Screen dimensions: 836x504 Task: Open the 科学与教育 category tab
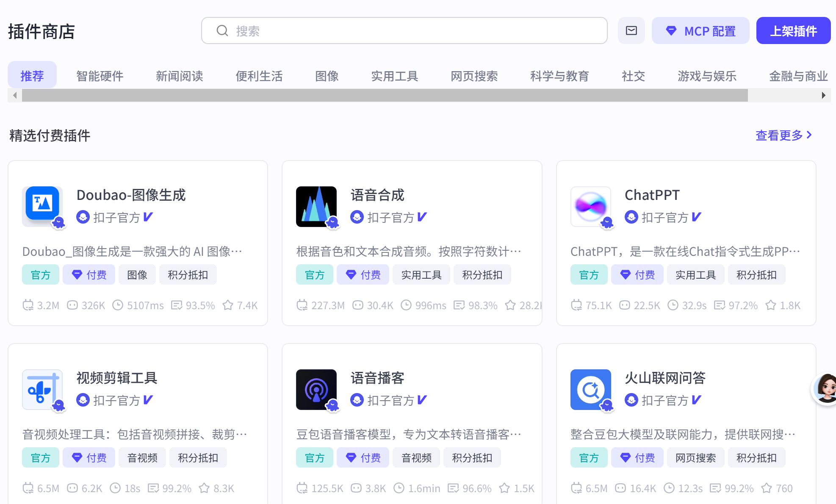click(x=560, y=76)
